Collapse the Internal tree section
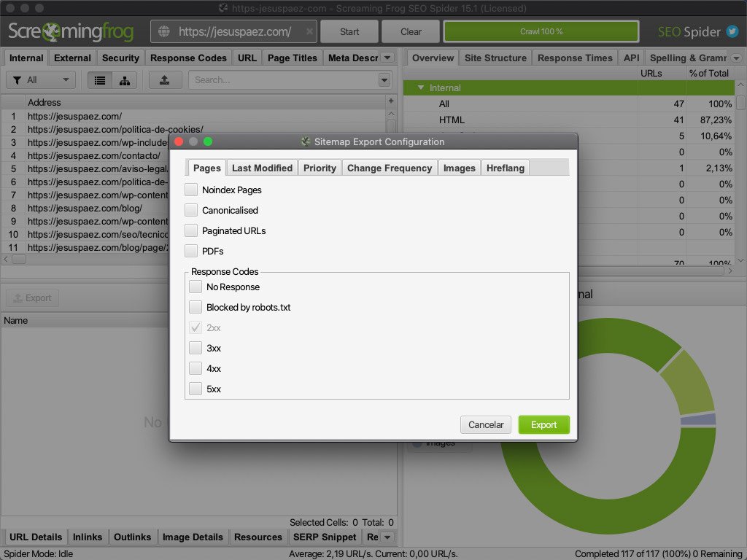This screenshot has height=560, width=747. [x=421, y=87]
